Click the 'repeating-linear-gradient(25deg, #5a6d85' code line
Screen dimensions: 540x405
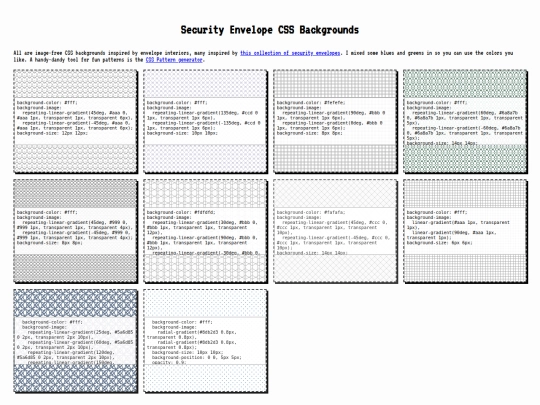80,332
